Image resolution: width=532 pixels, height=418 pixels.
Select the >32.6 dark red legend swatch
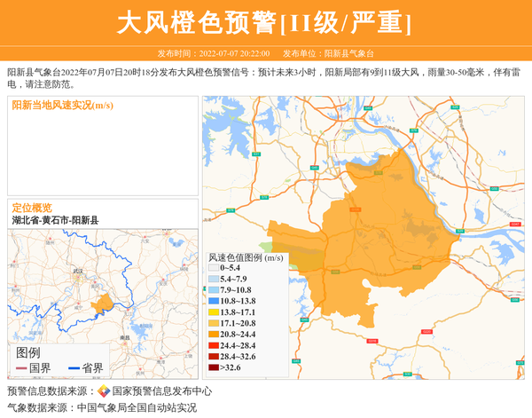[x=213, y=367]
